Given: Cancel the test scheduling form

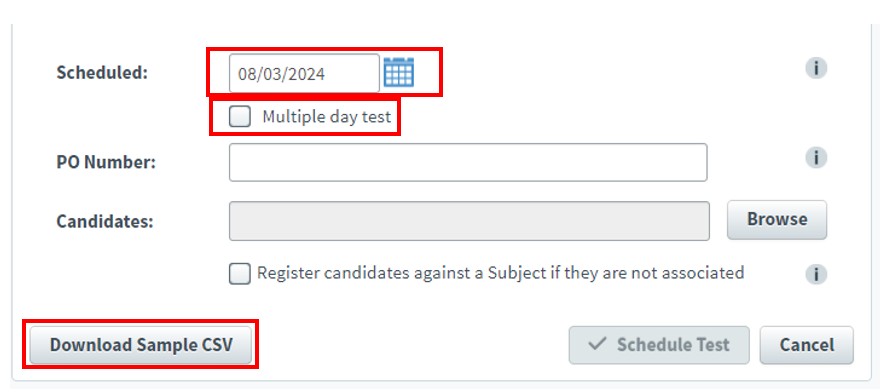Looking at the screenshot, I should (x=807, y=345).
